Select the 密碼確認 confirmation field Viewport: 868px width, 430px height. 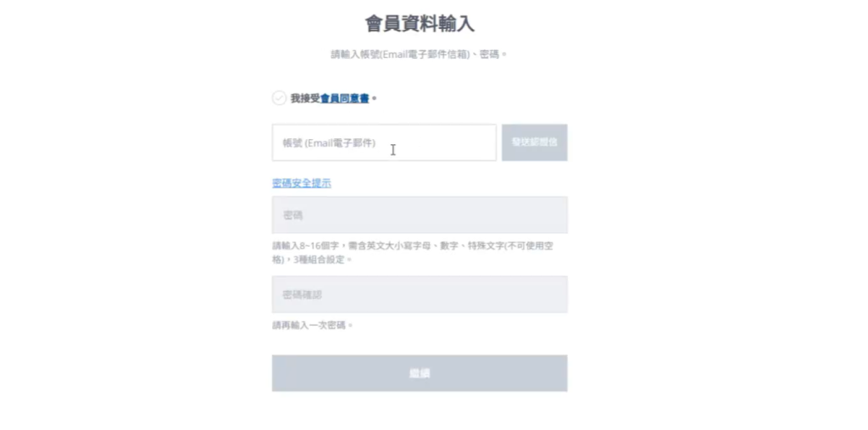(420, 294)
